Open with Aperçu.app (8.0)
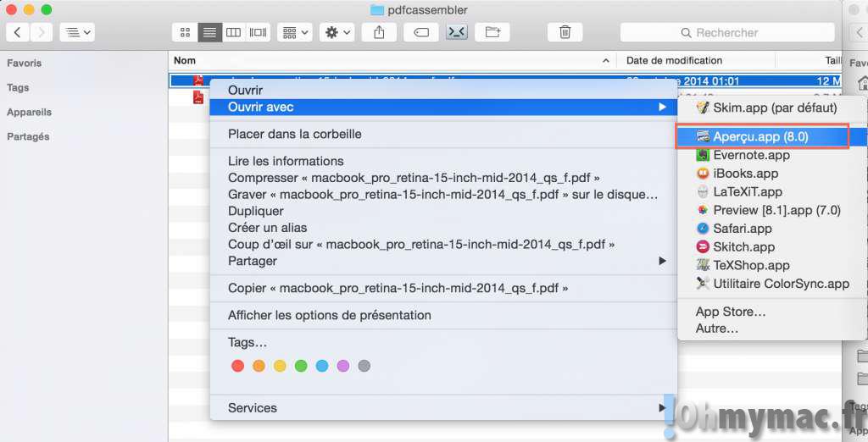868x442 pixels. tap(771, 136)
